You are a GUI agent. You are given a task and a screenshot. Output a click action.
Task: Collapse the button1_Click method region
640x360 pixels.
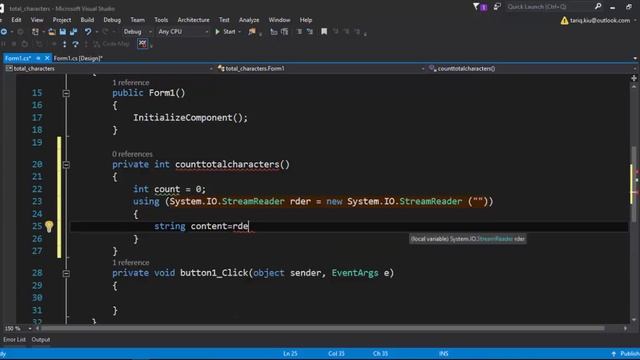coord(66,273)
